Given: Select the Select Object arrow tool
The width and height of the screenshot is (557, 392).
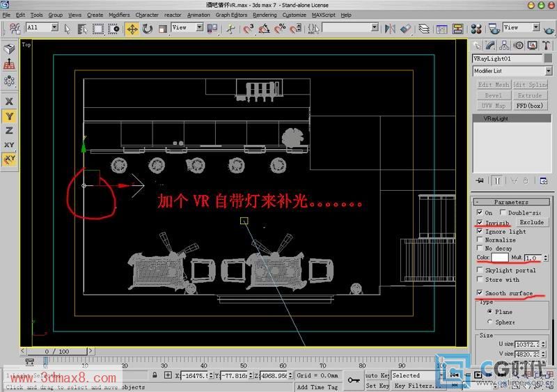Looking at the screenshot, I should 67,29.
